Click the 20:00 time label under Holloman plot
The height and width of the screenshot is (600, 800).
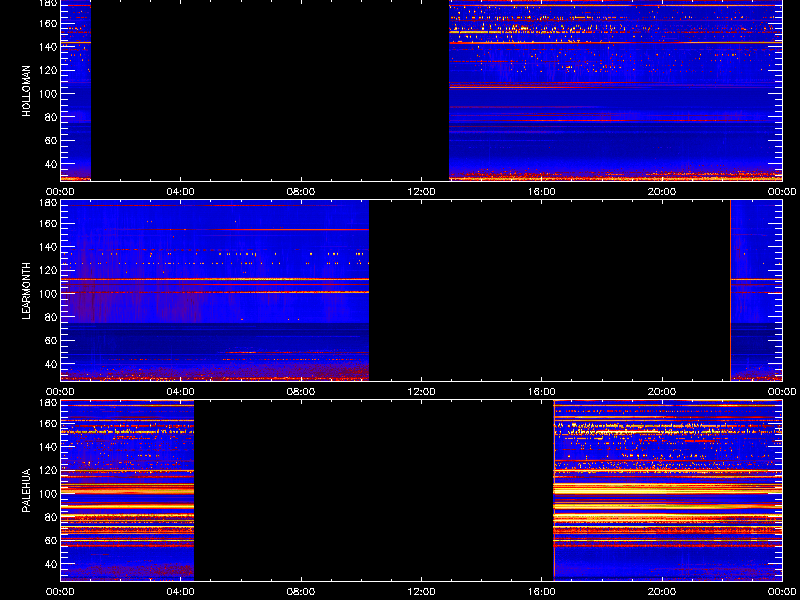tap(662, 192)
